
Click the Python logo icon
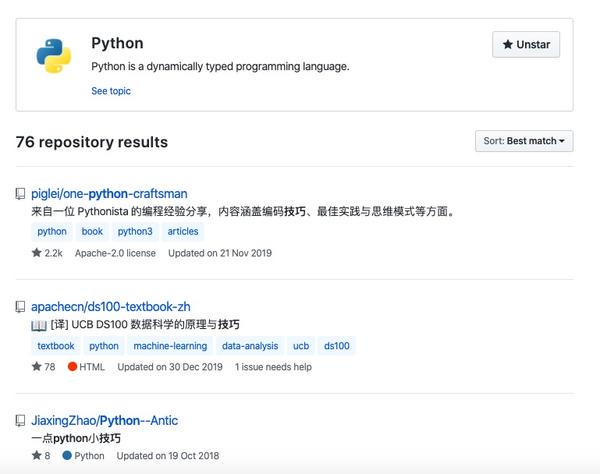click(x=54, y=56)
